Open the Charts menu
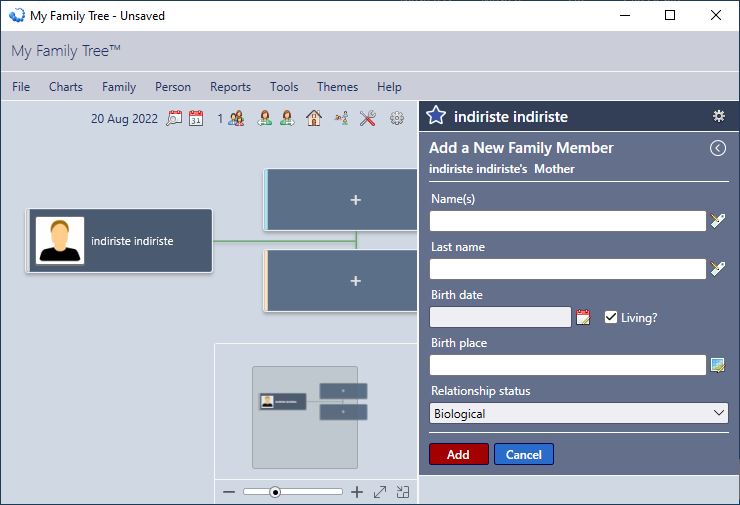Image resolution: width=740 pixels, height=505 pixels. [66, 87]
